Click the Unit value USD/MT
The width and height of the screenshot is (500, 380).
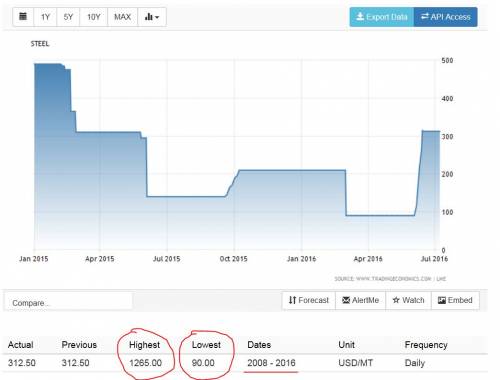356,363
